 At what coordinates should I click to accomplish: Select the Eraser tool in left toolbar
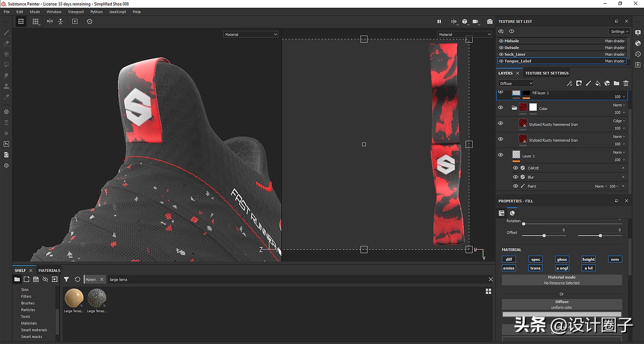click(6, 43)
